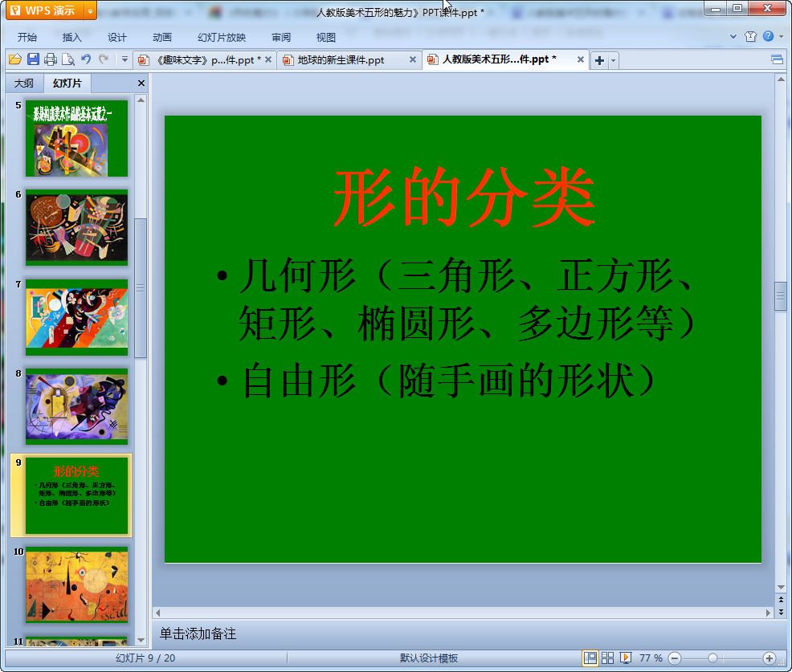
Task: Start slideshow from status bar play icon
Action: [x=625, y=658]
